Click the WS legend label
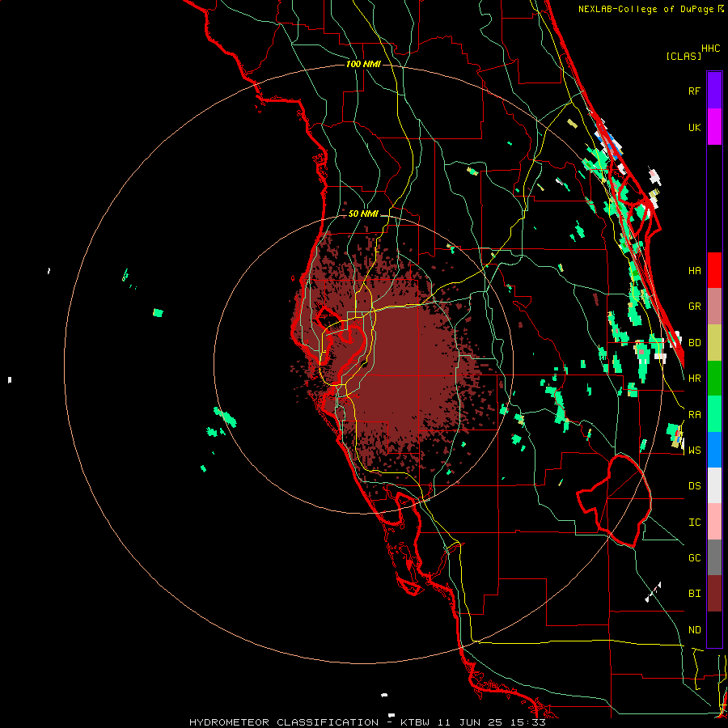Viewport: 728px width, 728px height. pyautogui.click(x=694, y=451)
